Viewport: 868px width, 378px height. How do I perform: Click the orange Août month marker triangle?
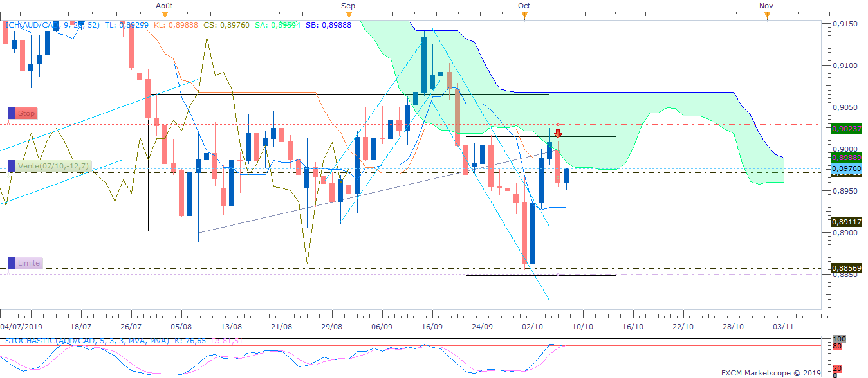165,15
